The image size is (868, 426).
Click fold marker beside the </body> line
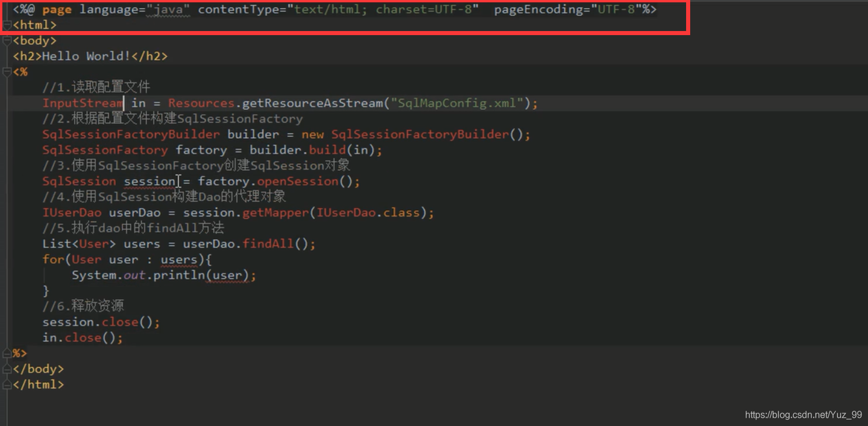(x=7, y=369)
